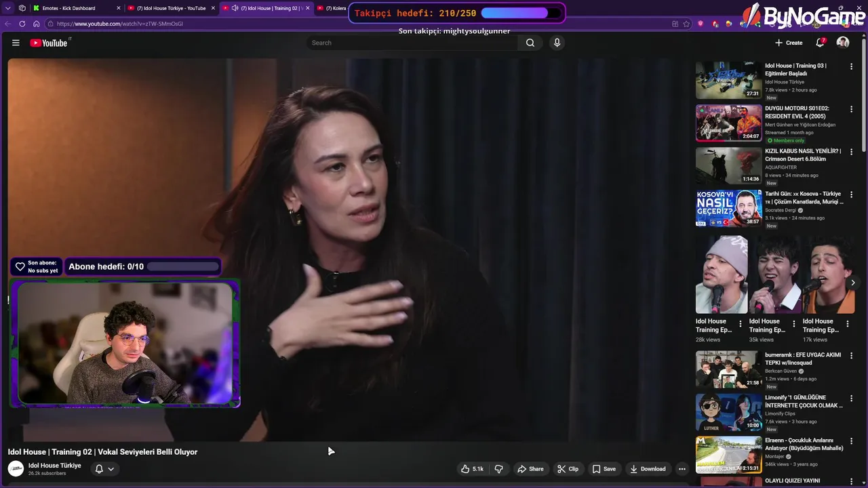Download the video

click(x=648, y=469)
